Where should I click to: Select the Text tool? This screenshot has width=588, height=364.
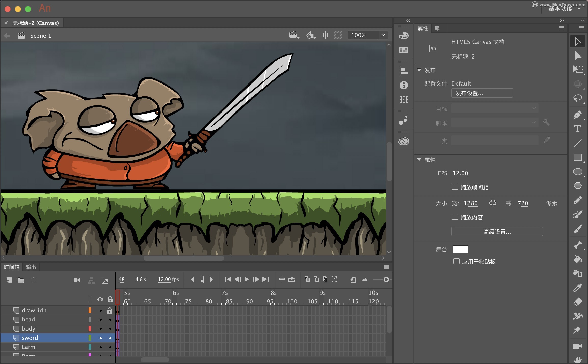[x=578, y=129]
